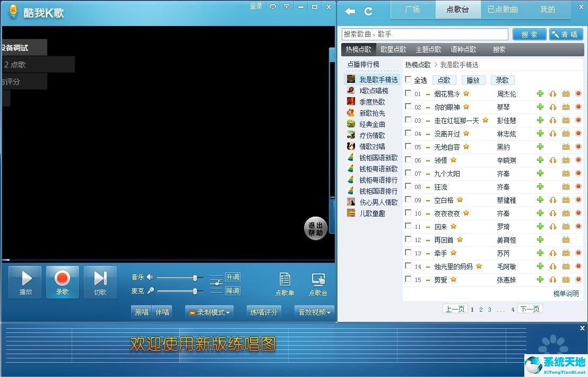
Task: Select the 语种点歌 menu tab
Action: click(463, 49)
